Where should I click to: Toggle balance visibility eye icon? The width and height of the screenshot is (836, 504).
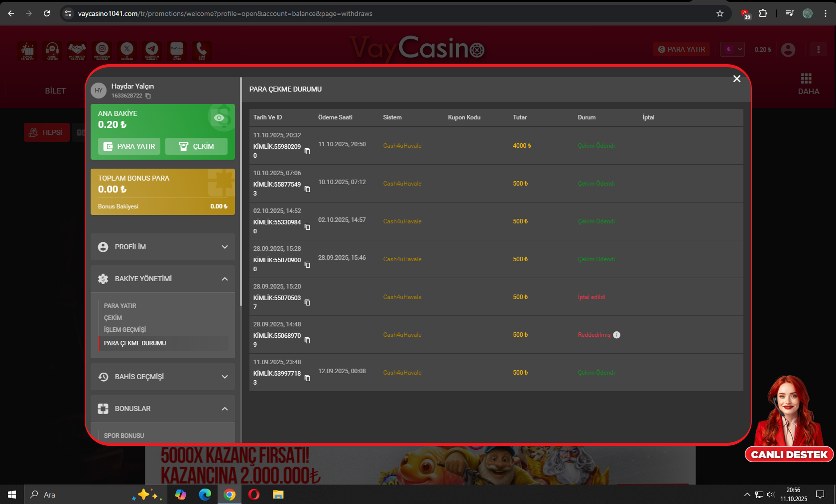pyautogui.click(x=219, y=118)
